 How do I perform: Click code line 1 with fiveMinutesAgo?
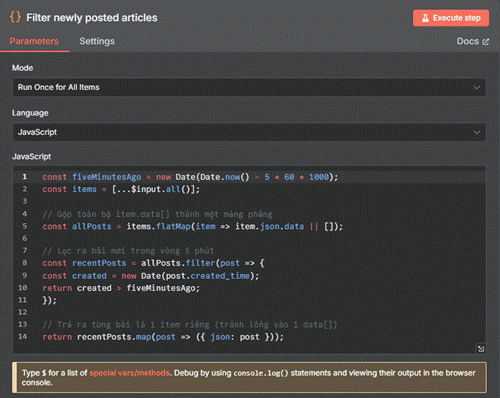coord(190,177)
